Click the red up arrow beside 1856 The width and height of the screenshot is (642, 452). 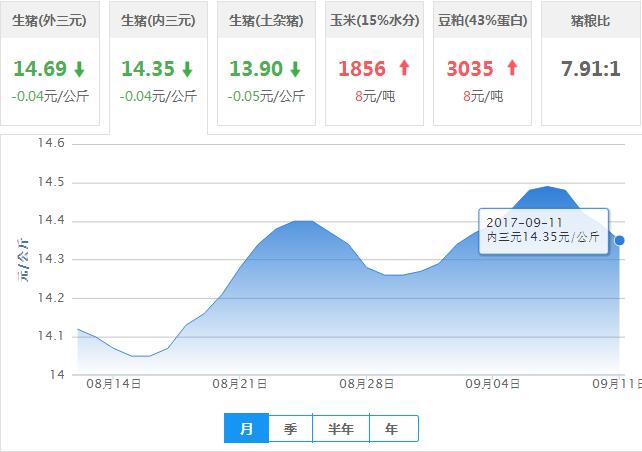pos(404,69)
